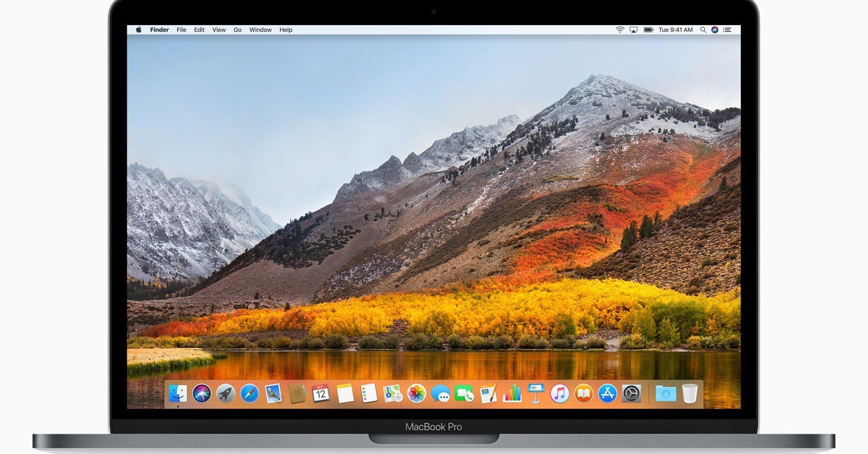Open the Help menu
This screenshot has width=868, height=454.
[x=286, y=30]
